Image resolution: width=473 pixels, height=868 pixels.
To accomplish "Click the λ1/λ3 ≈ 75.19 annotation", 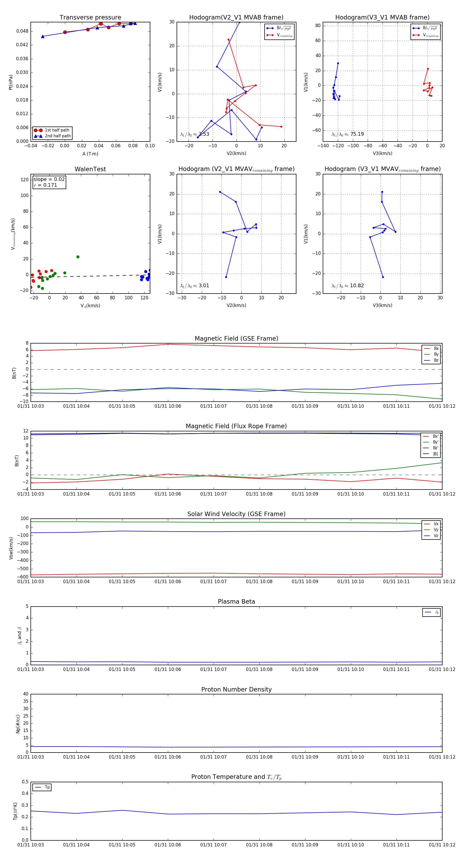I will pyautogui.click(x=347, y=134).
